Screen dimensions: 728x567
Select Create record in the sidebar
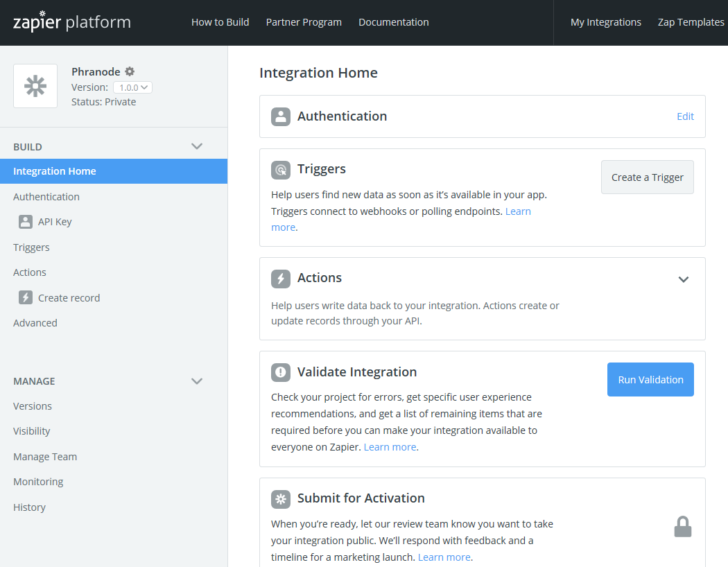click(x=69, y=298)
